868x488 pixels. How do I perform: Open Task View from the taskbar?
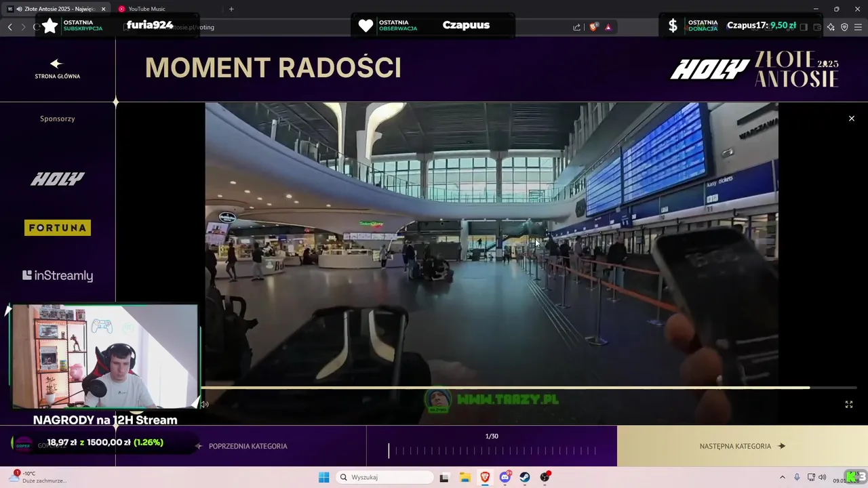coord(444,477)
